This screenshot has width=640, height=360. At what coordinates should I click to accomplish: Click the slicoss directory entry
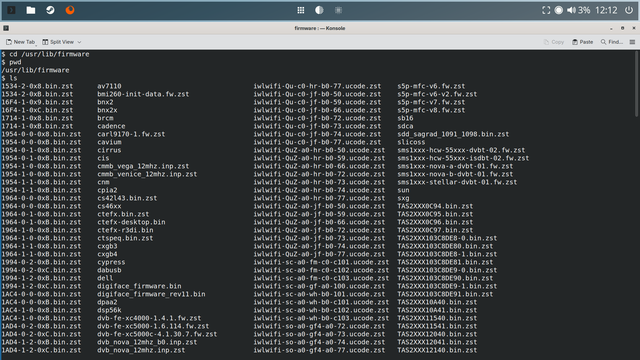click(x=411, y=142)
